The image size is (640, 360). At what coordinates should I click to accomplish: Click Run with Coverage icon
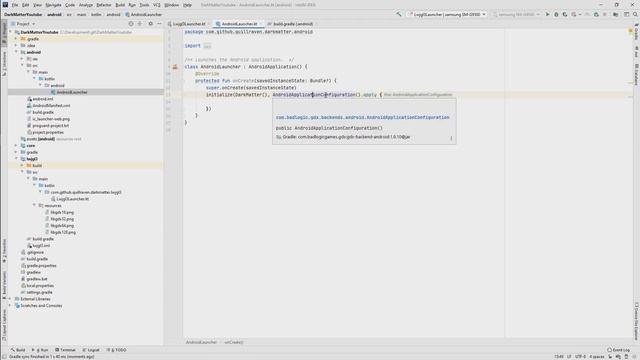pyautogui.click(x=565, y=14)
